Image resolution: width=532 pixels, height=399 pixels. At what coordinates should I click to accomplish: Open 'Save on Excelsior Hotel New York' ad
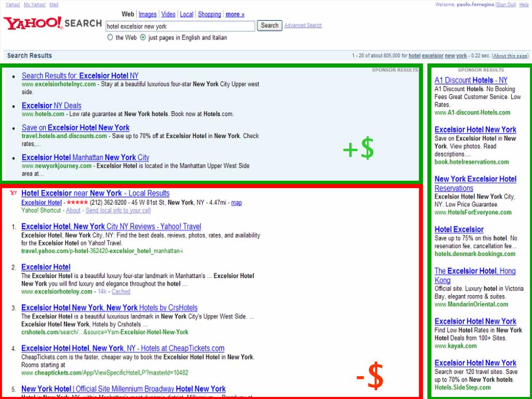click(x=76, y=128)
